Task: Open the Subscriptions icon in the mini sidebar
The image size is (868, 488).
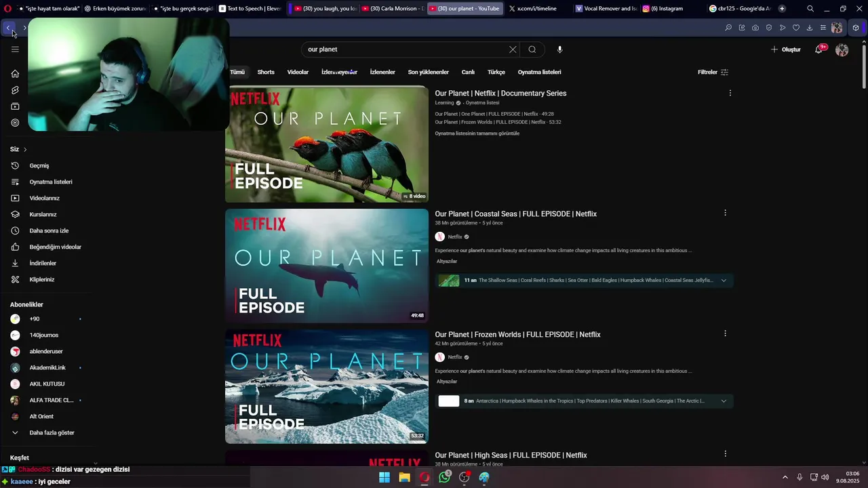Action: click(15, 106)
